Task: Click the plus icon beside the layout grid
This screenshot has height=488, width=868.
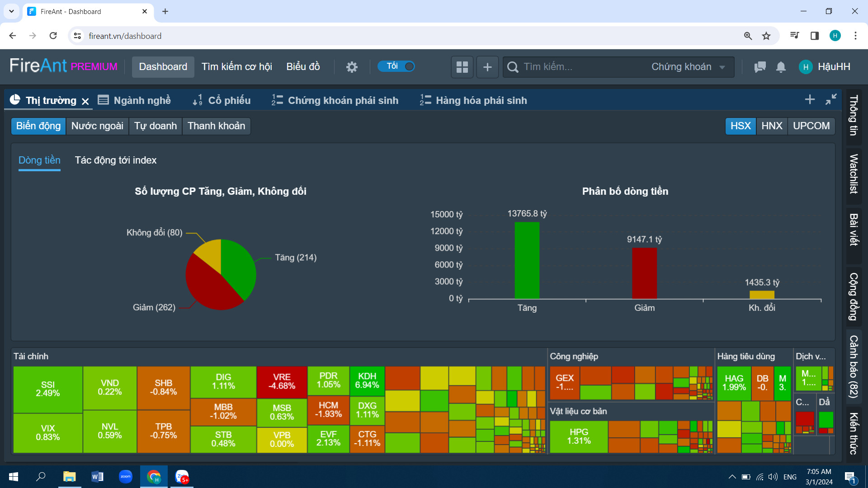Action: [487, 67]
